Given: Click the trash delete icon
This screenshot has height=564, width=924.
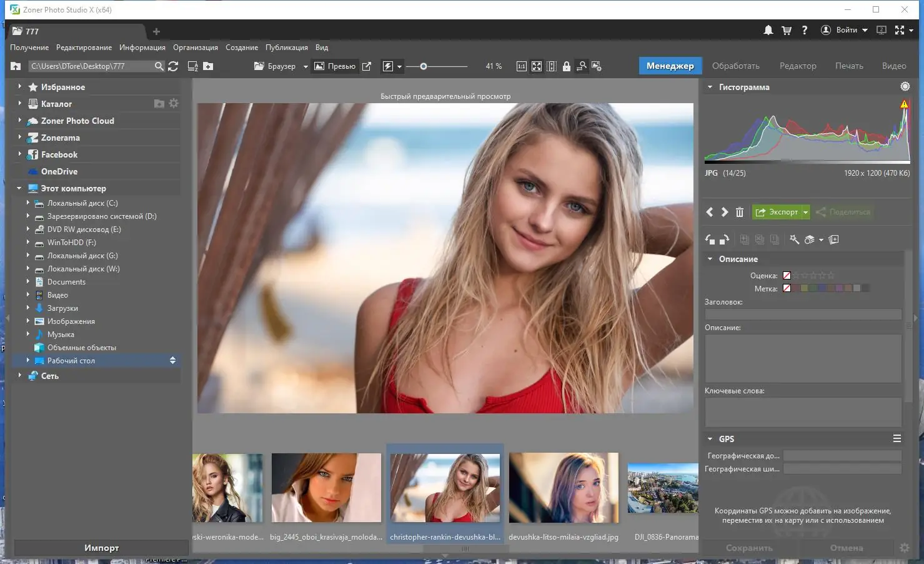Looking at the screenshot, I should (x=740, y=212).
